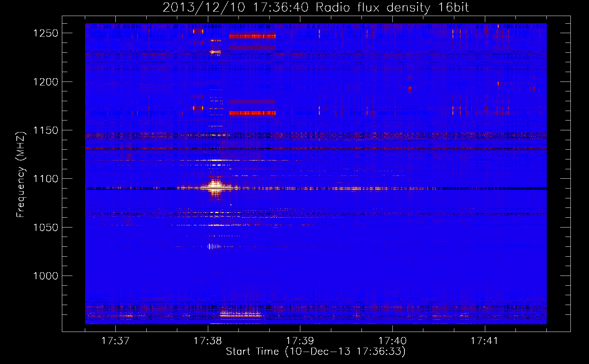Click the 1250 frequency tick label
Image resolution: width=589 pixels, height=364 pixels.
[x=46, y=33]
